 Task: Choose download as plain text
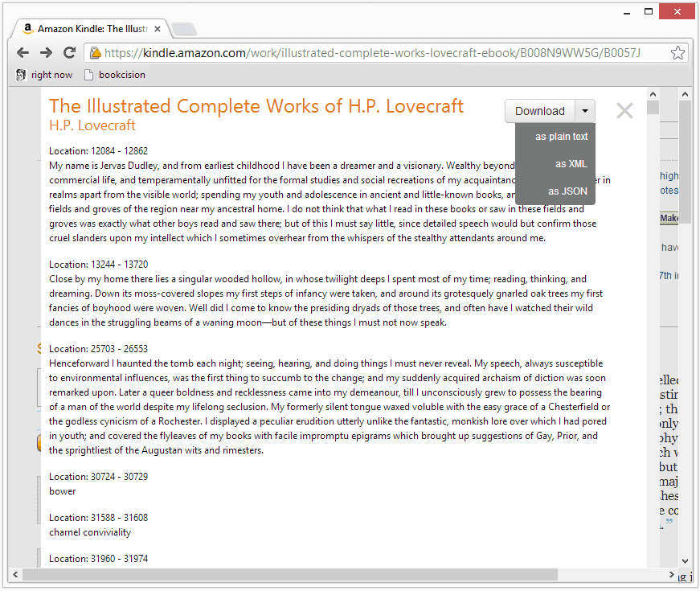tap(561, 137)
